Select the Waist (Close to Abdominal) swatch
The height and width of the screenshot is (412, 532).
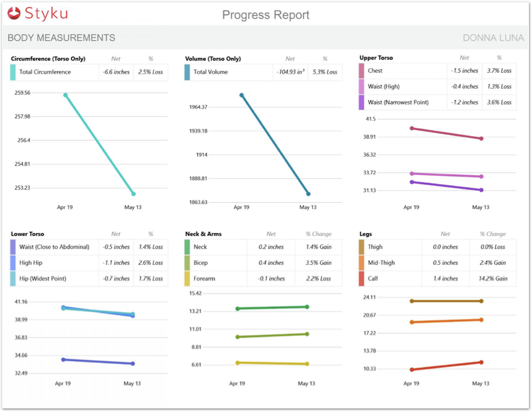(13, 247)
